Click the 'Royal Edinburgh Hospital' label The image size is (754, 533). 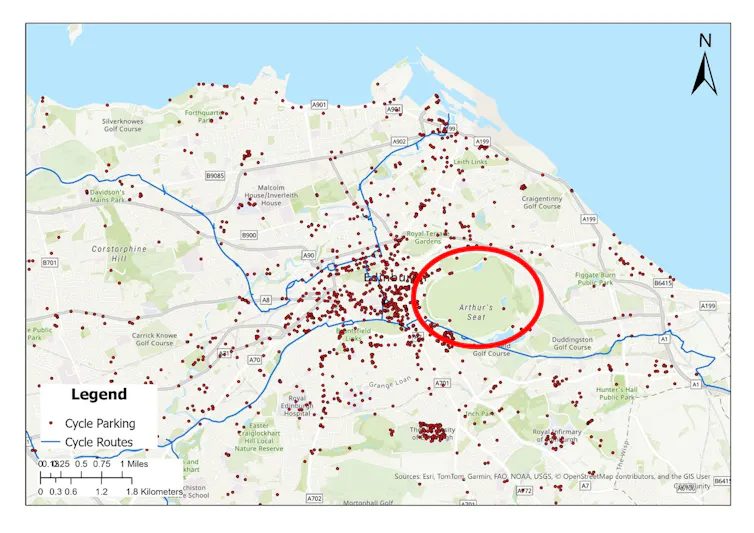pos(297,406)
